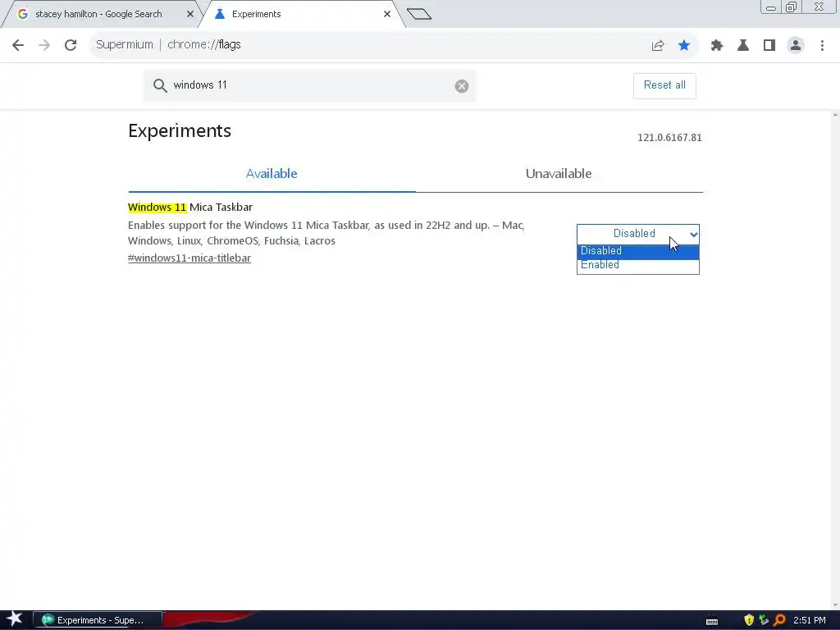The image size is (840, 630).
Task: Open a new tab with the new-tab button
Action: [419, 14]
